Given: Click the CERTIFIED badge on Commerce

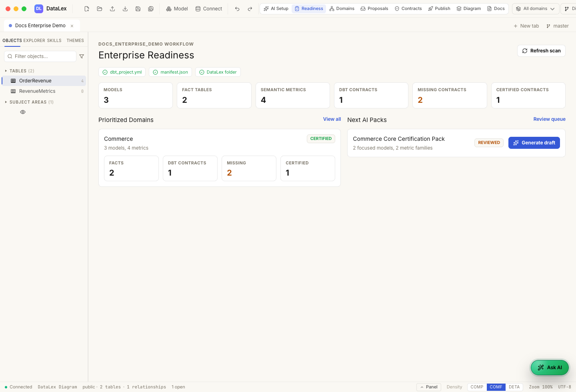Looking at the screenshot, I should pos(321,138).
